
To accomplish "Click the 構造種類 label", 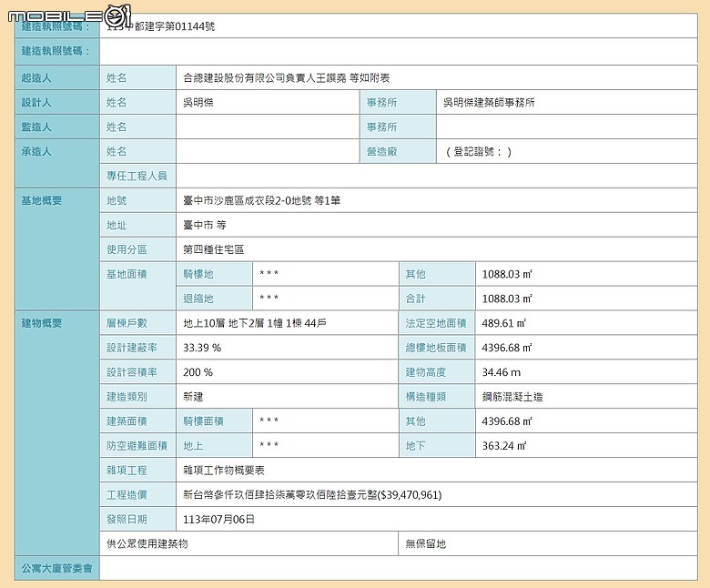I will pyautogui.click(x=426, y=397).
